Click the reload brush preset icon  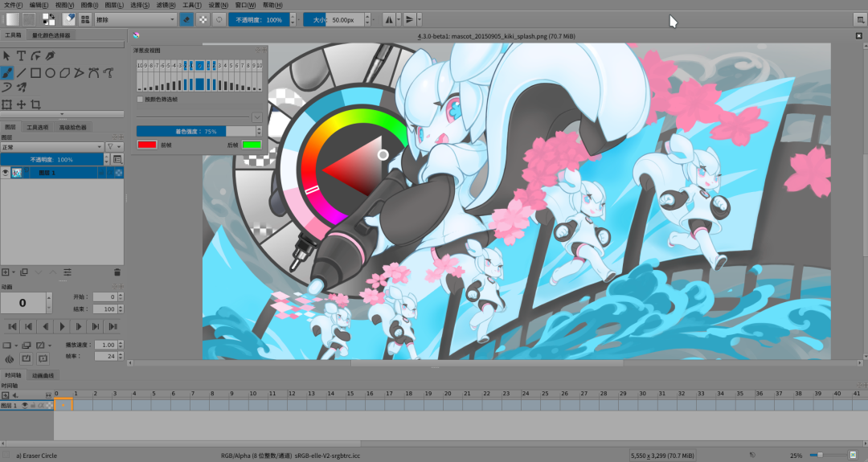(219, 19)
